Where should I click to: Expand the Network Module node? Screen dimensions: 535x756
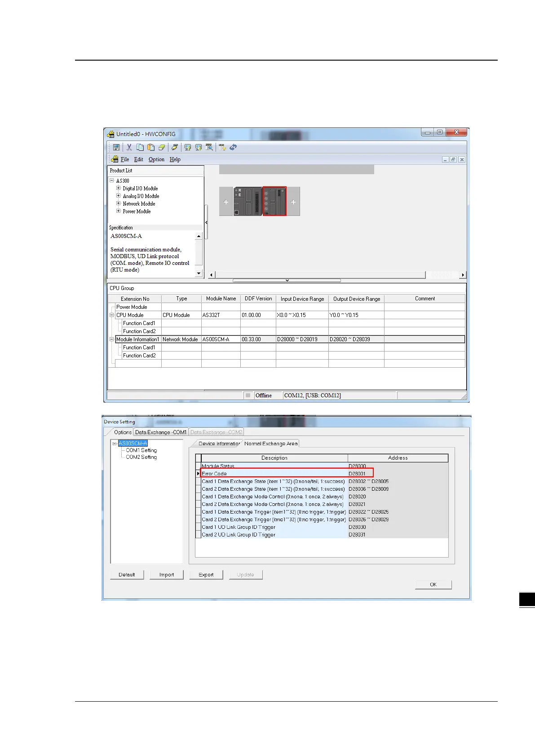(x=119, y=203)
